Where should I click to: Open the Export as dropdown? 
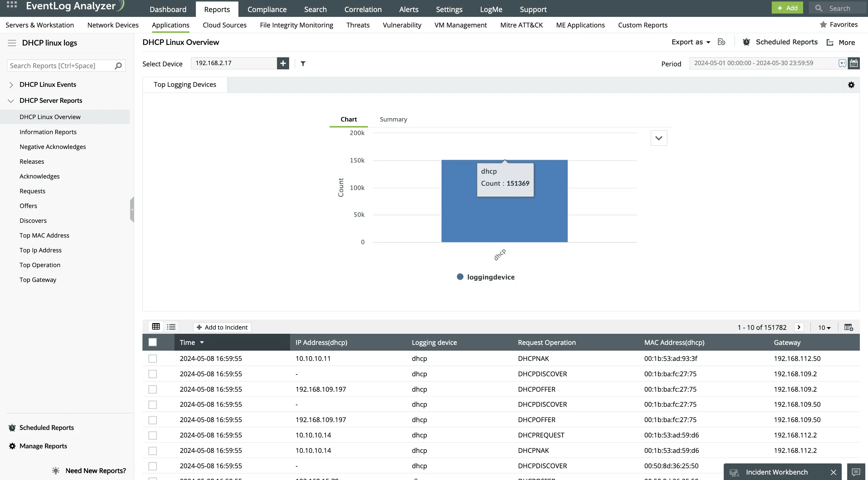691,42
